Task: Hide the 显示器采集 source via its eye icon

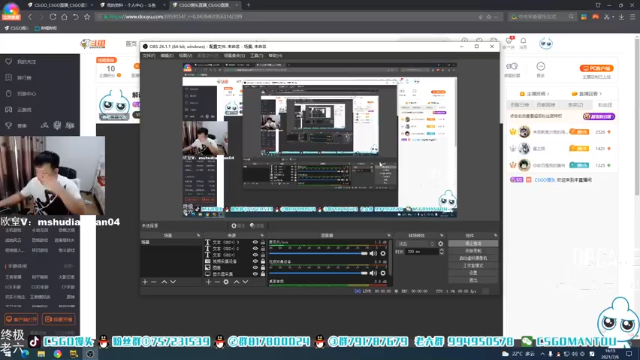Action: click(x=255, y=274)
